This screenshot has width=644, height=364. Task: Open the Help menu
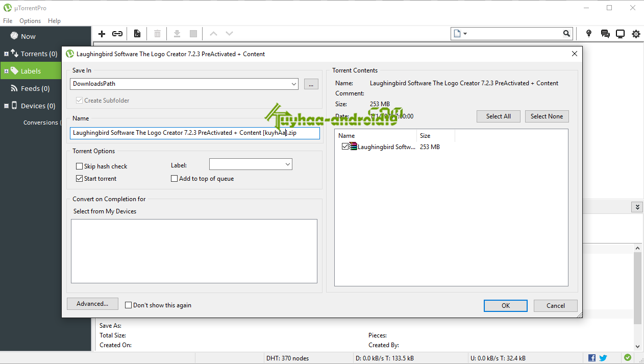54,21
